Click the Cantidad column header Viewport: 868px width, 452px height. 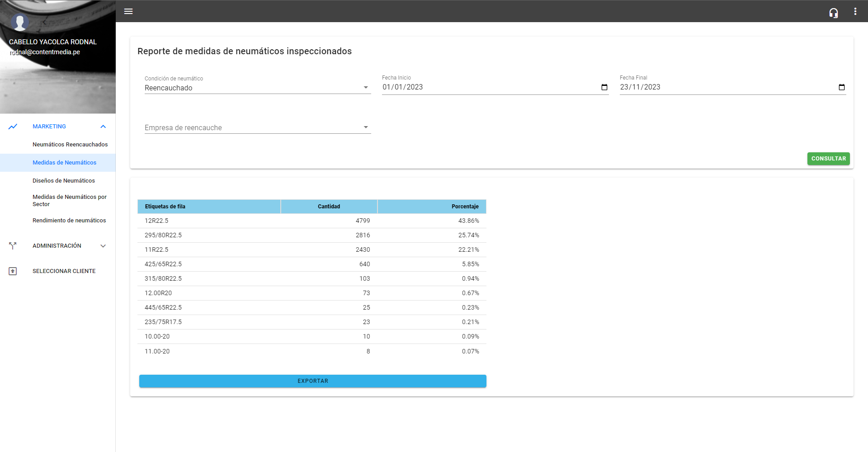click(329, 207)
